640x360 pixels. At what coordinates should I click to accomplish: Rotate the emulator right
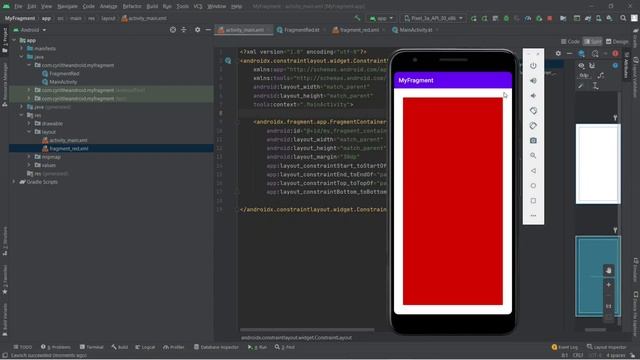click(533, 126)
